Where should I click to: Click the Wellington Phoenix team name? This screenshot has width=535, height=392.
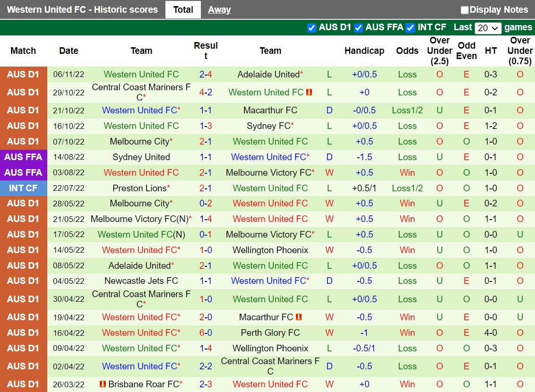pos(270,250)
